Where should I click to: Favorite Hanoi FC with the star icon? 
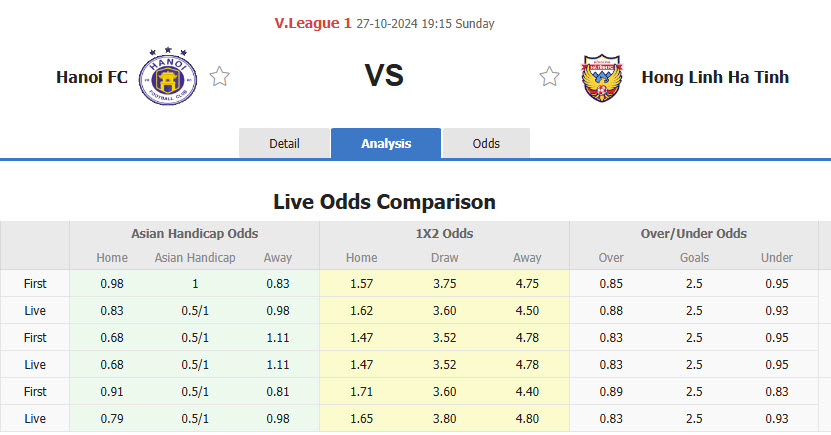(x=220, y=77)
